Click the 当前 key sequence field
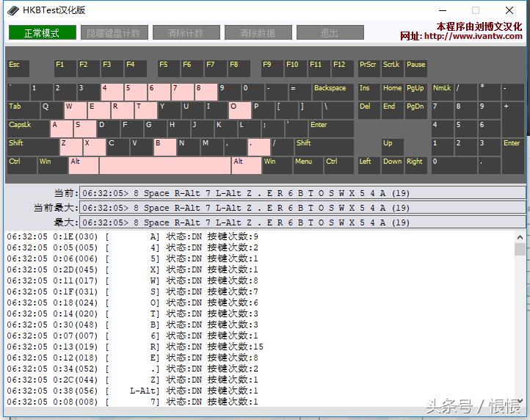The width and height of the screenshot is (530, 420). click(x=302, y=193)
